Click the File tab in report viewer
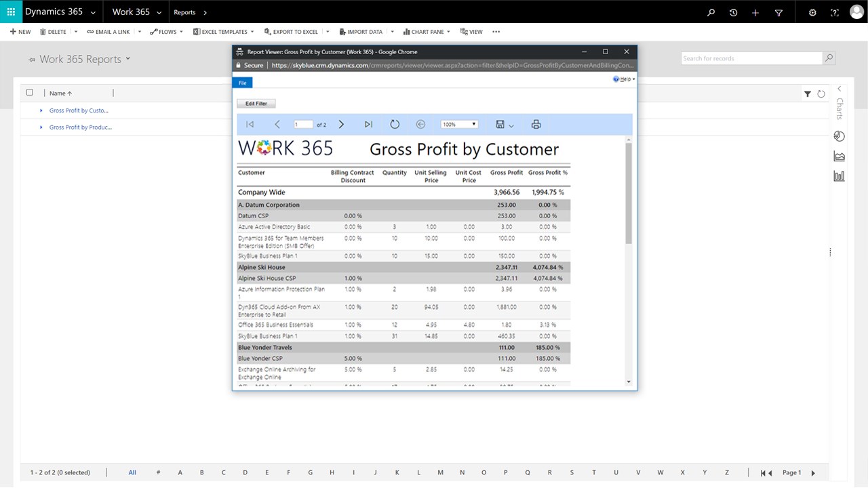The height and width of the screenshot is (488, 868). [243, 83]
